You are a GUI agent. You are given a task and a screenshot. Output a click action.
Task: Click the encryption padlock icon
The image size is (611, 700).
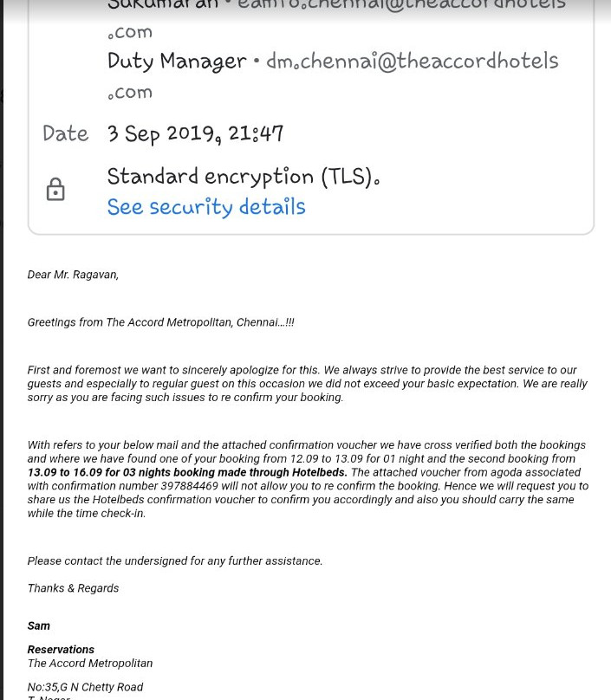tap(55, 190)
